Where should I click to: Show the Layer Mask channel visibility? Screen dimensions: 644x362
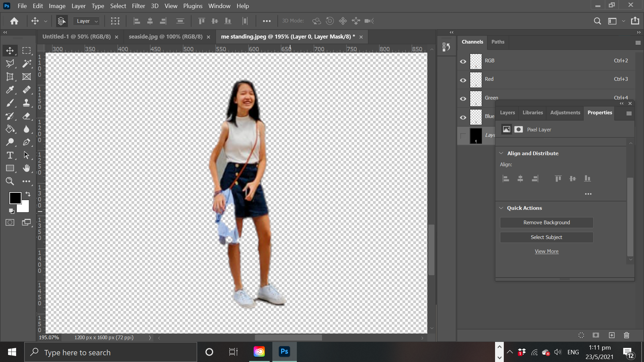point(463,136)
